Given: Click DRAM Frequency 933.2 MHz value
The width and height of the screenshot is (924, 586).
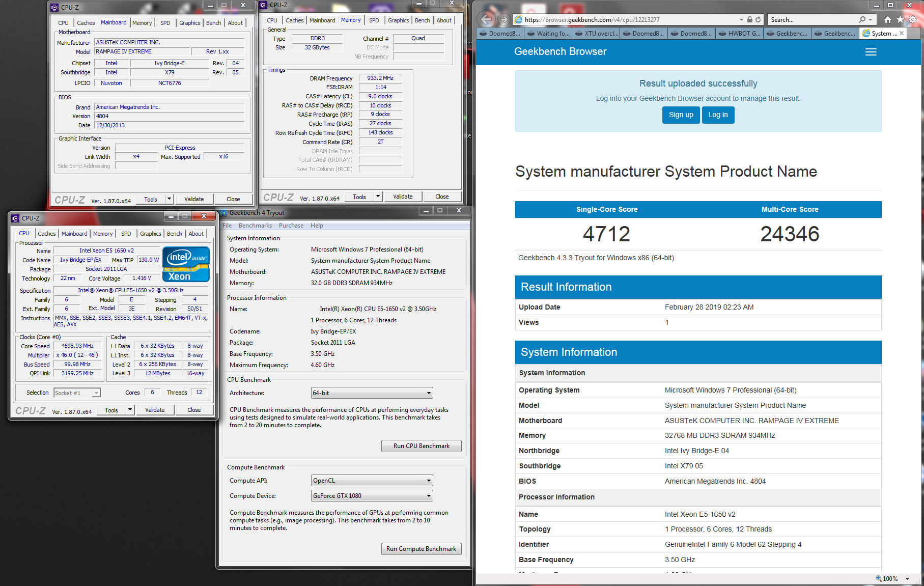Looking at the screenshot, I should tap(380, 78).
